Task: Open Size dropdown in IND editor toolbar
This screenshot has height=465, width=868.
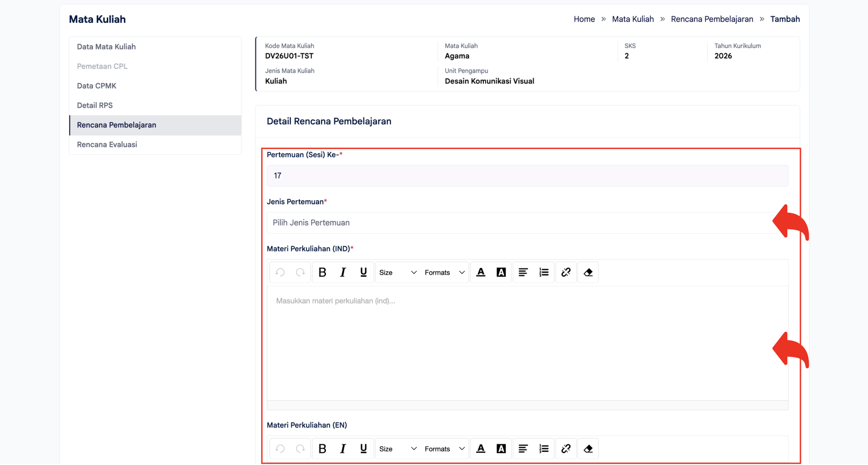Action: pos(398,272)
